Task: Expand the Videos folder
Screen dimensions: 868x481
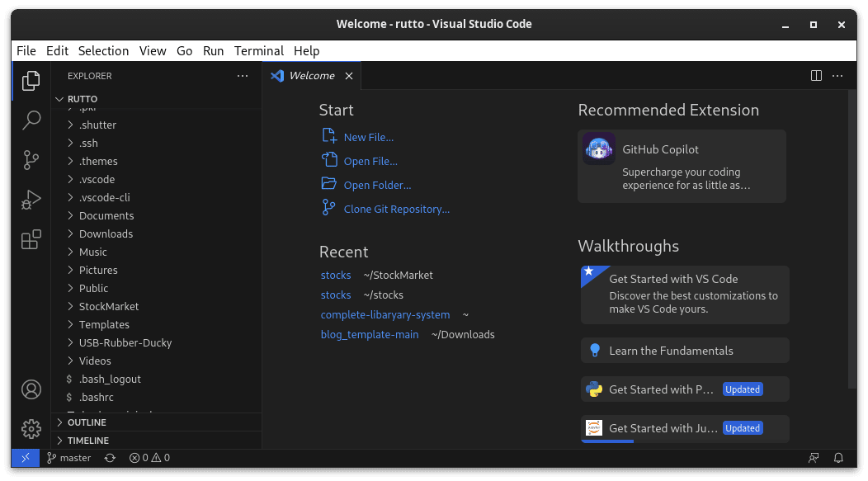Action: coord(156,361)
